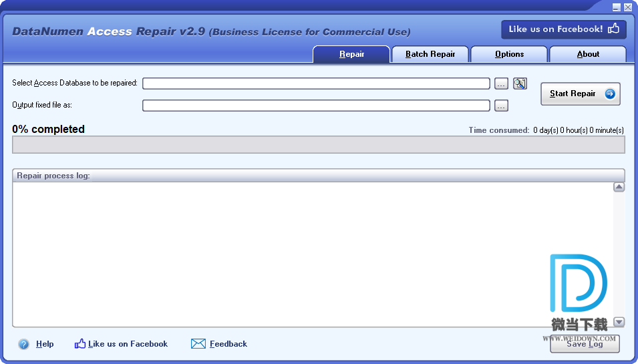Minimize the DataNumen window

coord(617,7)
